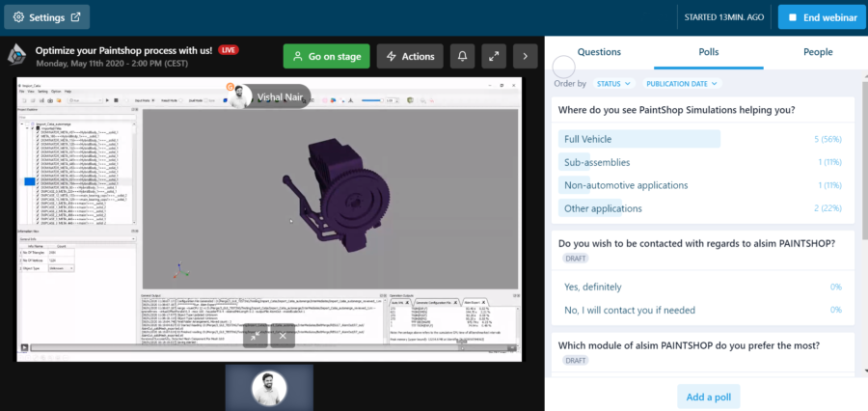The image size is (868, 411).
Task: Open the STATUS order-by dropdown
Action: (614, 84)
